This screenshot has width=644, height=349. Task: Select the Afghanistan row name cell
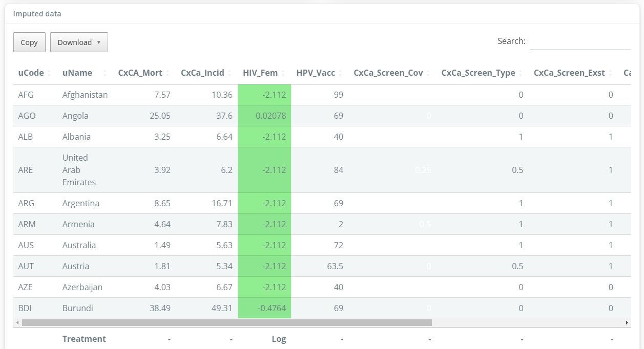point(85,95)
